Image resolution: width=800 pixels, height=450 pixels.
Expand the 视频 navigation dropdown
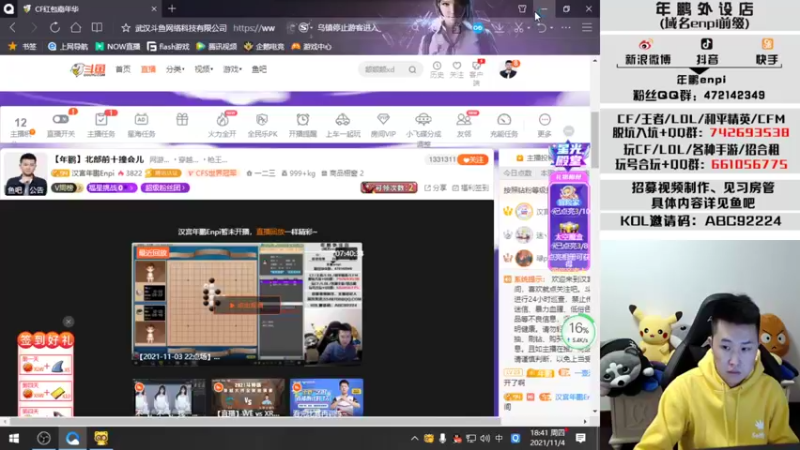[204, 69]
